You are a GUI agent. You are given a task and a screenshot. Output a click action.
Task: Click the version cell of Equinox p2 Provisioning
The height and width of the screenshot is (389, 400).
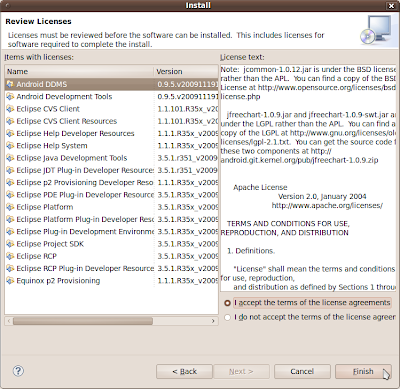(x=188, y=281)
